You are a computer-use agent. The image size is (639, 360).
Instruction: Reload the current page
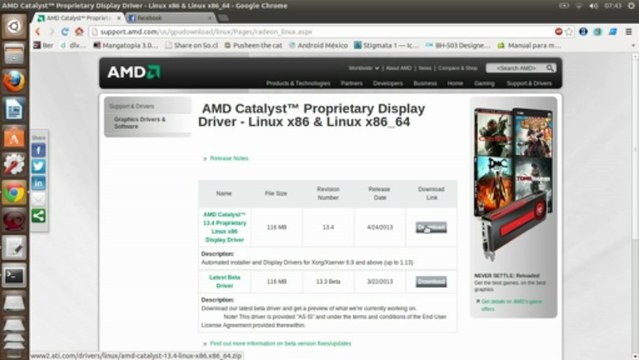(65, 31)
